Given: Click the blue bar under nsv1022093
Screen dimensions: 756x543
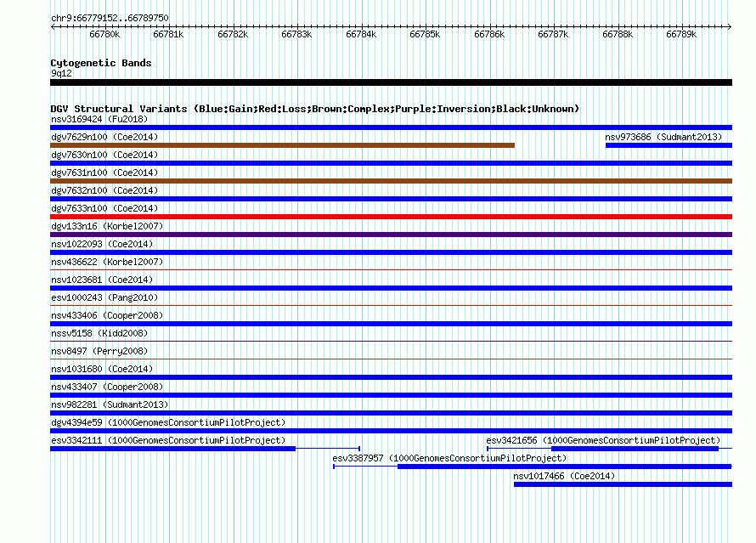Looking at the screenshot, I should click(391, 252).
